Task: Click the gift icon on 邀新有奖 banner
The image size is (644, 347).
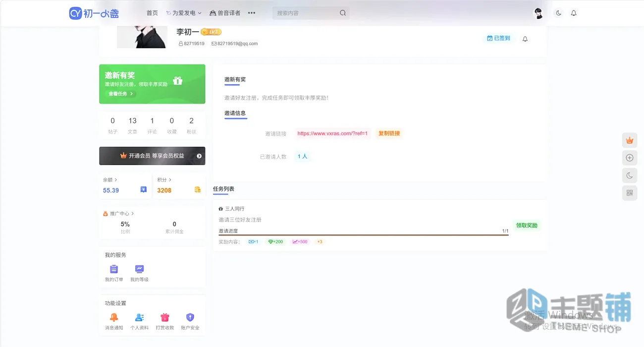Action: [178, 81]
